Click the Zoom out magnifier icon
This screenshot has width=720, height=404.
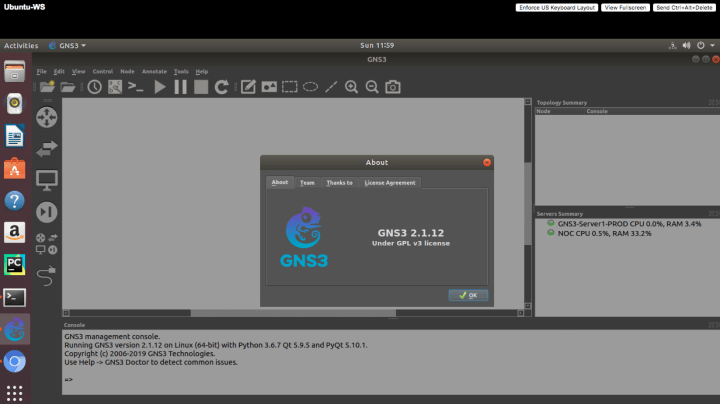[372, 87]
